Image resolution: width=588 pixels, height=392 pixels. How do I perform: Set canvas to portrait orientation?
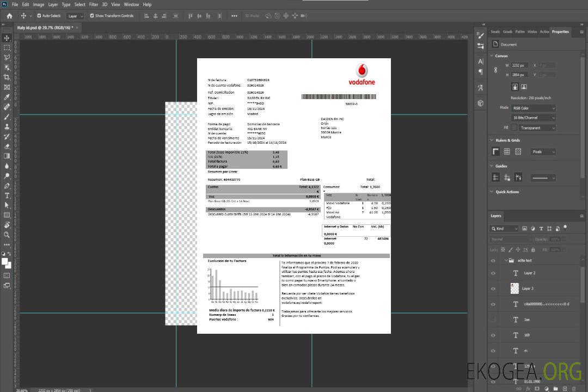coord(515,87)
